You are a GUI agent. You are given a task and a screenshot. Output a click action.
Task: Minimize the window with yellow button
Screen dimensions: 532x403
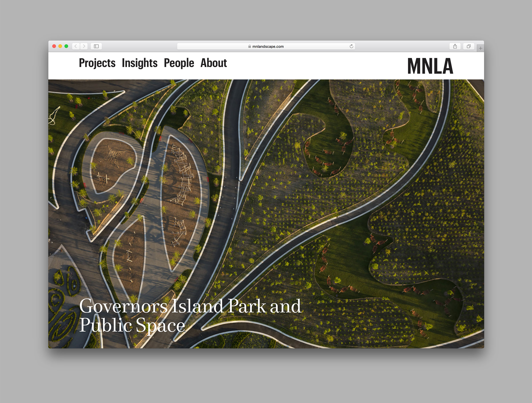[60, 46]
